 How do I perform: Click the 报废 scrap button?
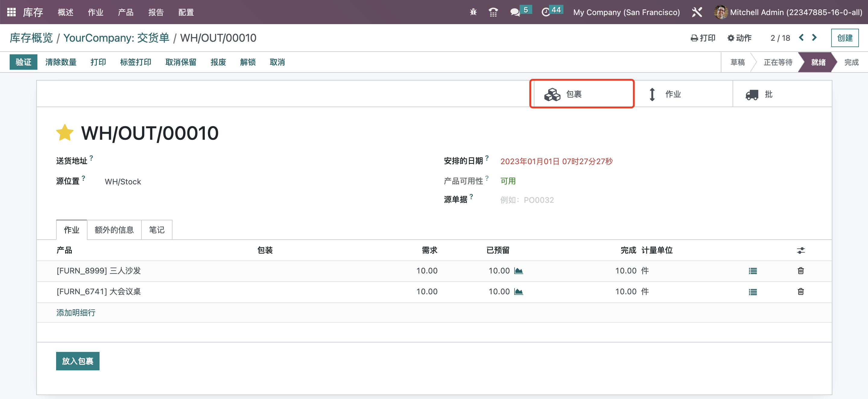tap(218, 62)
